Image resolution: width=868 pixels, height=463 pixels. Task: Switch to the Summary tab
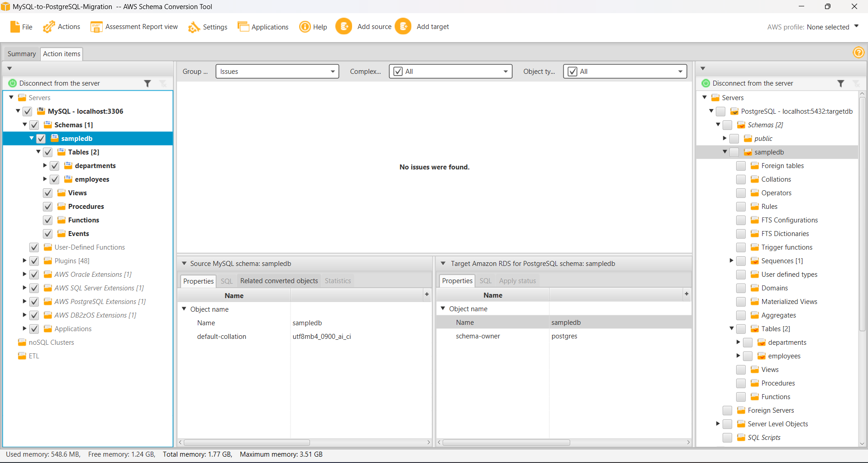(x=21, y=53)
